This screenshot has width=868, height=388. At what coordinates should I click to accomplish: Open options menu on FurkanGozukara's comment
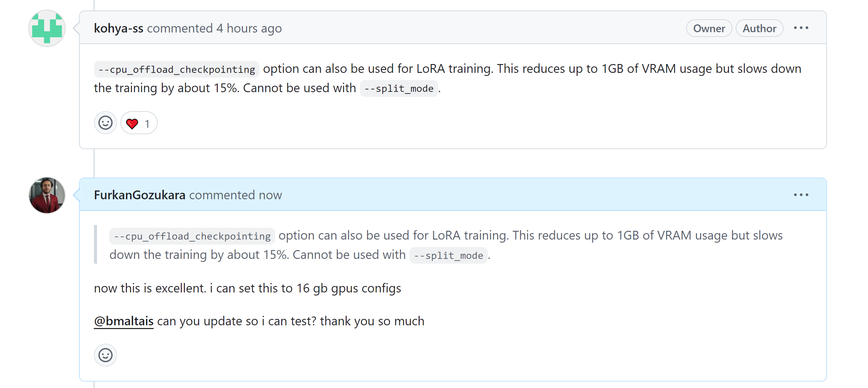coord(801,195)
